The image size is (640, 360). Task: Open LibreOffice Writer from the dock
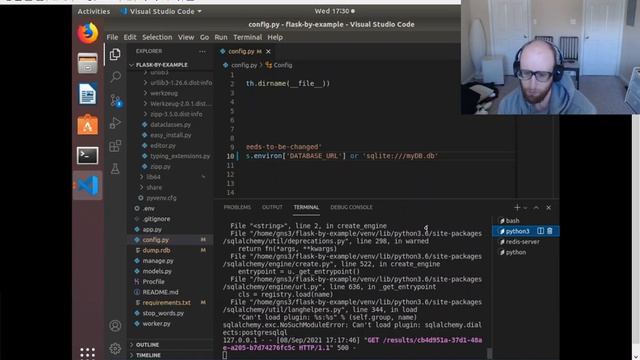(88, 94)
